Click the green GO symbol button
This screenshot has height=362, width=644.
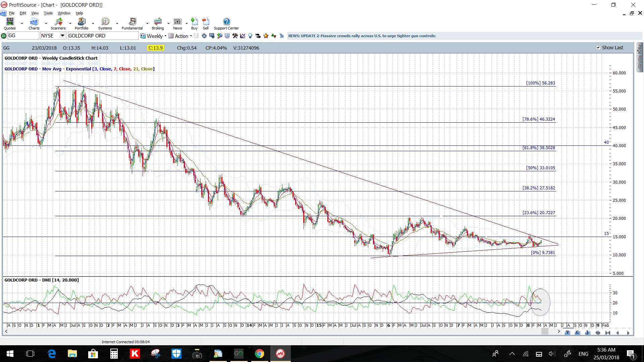coord(4,36)
